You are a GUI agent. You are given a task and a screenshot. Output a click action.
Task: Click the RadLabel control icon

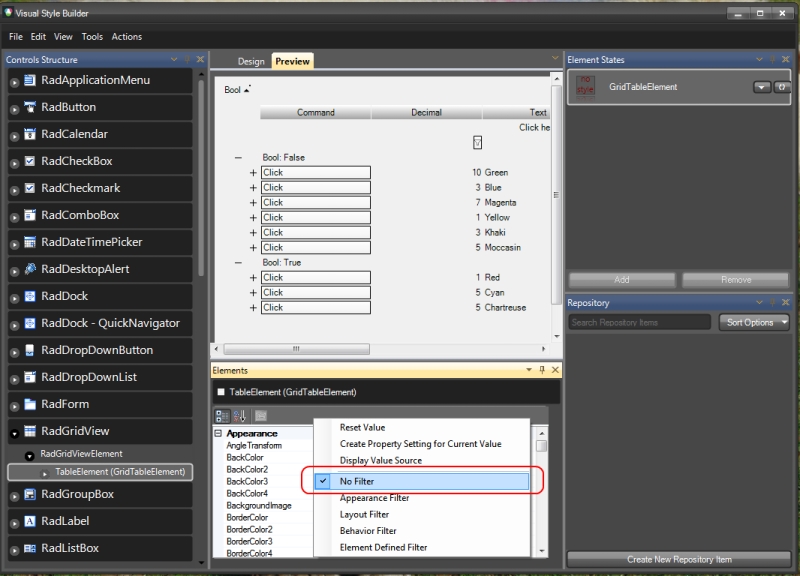30,521
